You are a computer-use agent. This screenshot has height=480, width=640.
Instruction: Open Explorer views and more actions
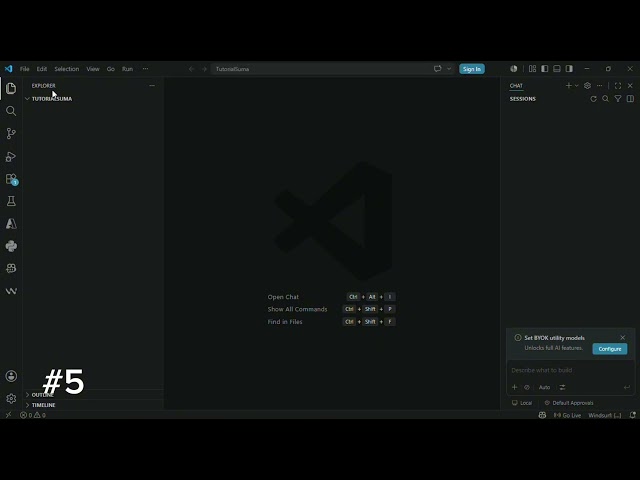152,86
